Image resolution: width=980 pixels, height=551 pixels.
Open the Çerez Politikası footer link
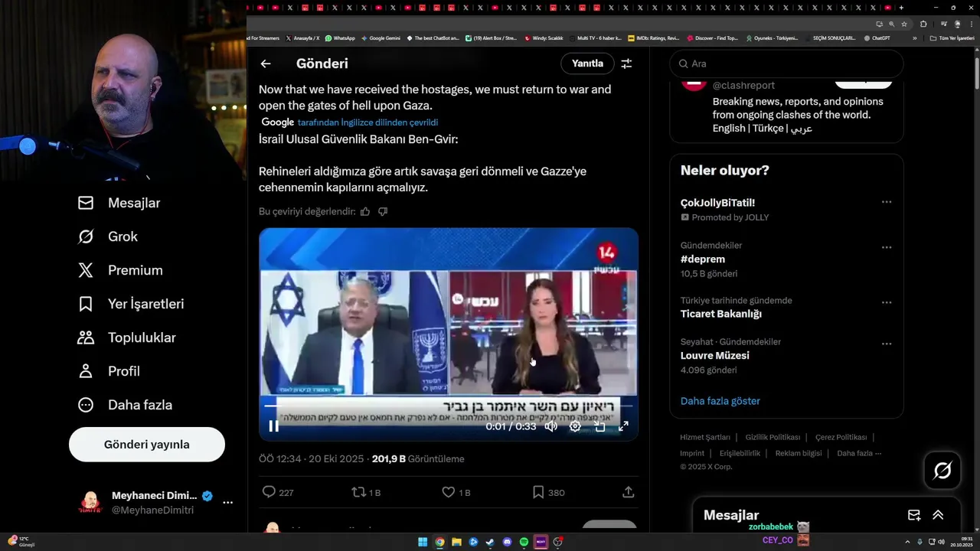coord(841,437)
